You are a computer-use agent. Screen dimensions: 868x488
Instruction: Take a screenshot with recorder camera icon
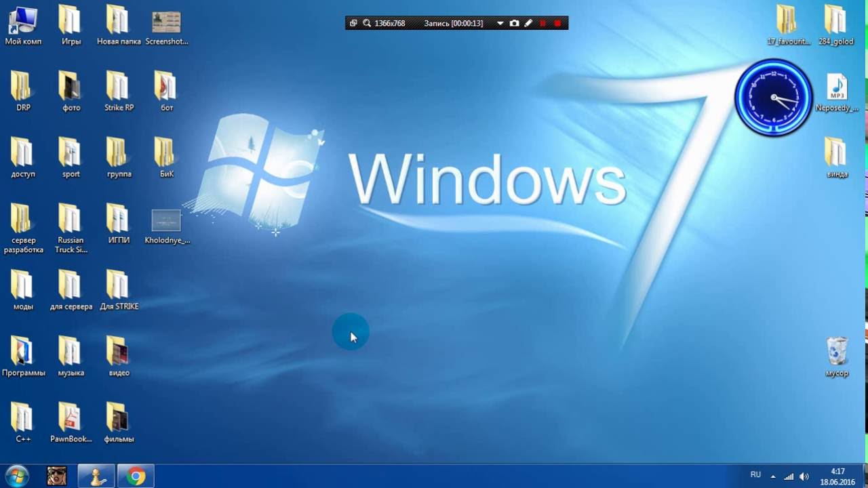tap(514, 23)
